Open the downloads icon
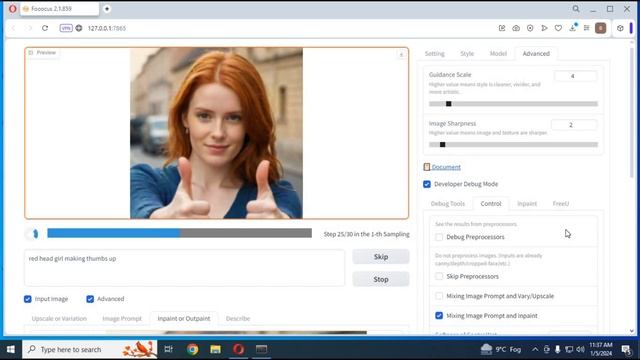 pyautogui.click(x=573, y=28)
